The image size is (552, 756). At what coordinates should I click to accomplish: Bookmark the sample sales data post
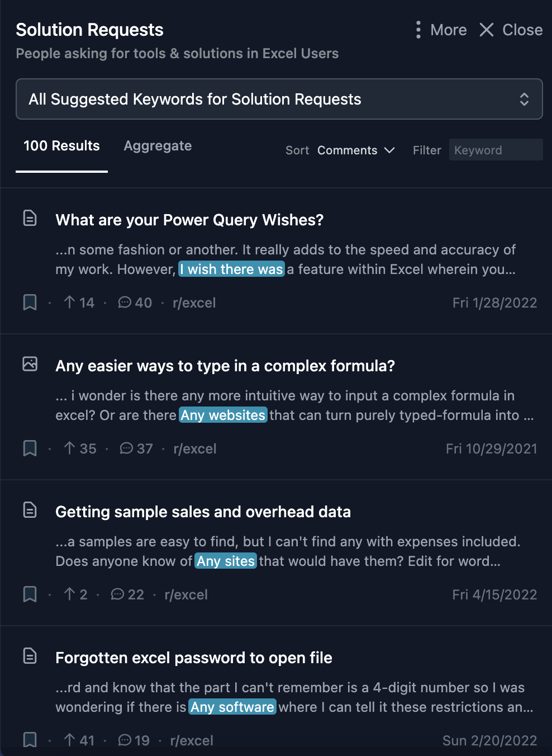tap(30, 594)
